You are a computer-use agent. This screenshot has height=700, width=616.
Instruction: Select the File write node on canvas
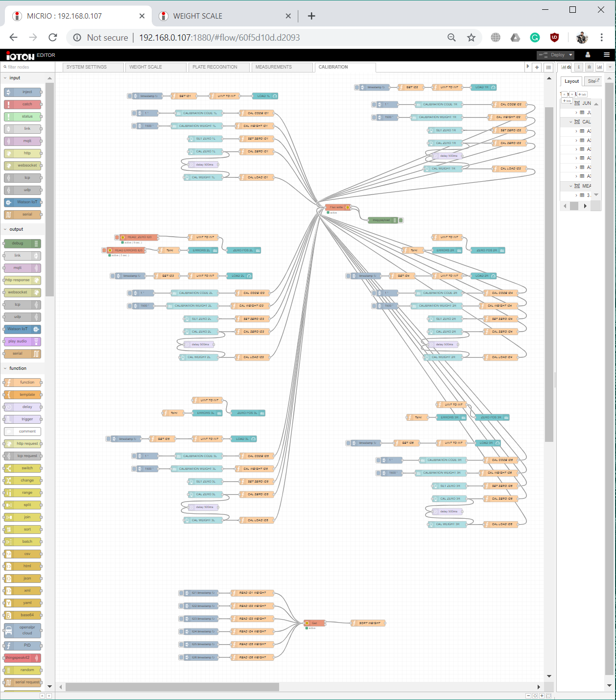point(338,208)
